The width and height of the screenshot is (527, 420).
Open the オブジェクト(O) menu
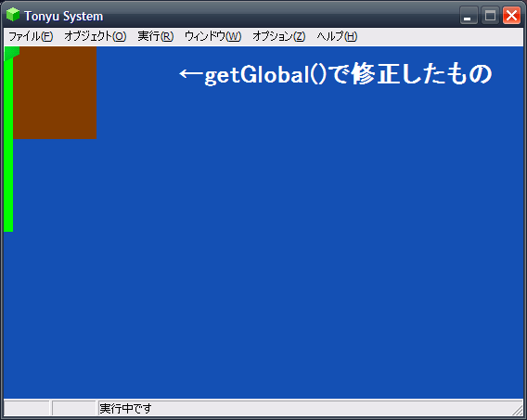[x=96, y=36]
